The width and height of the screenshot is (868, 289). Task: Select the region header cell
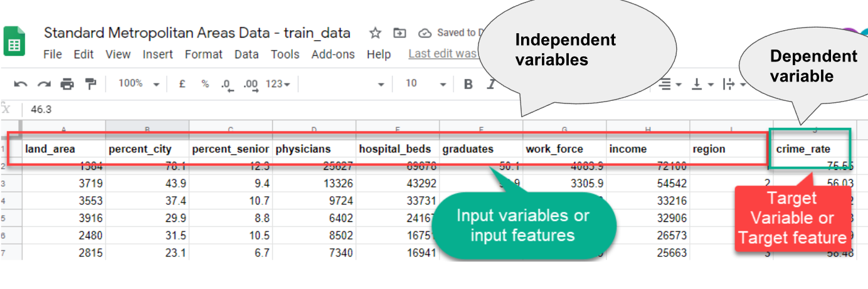(731, 149)
